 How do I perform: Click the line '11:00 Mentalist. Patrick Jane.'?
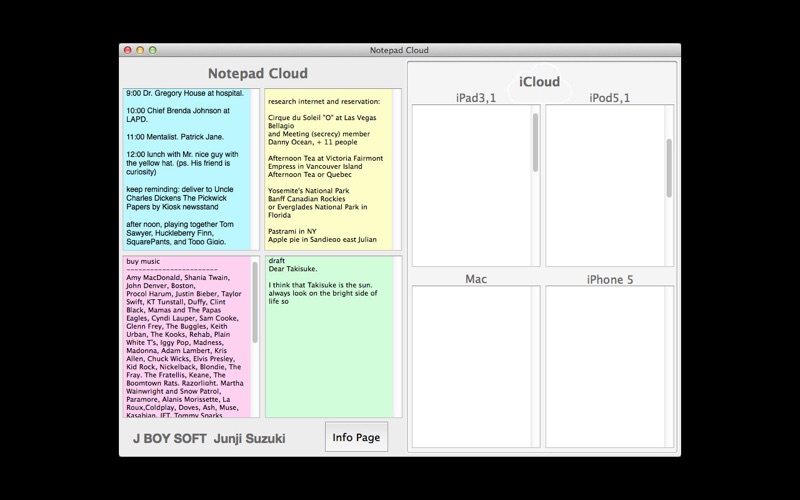point(175,137)
